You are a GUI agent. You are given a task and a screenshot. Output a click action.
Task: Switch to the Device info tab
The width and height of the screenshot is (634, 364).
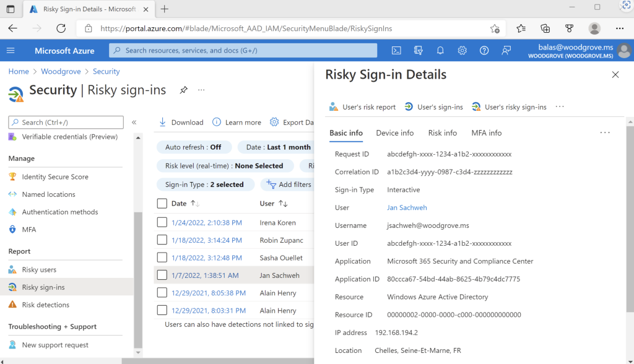(395, 133)
